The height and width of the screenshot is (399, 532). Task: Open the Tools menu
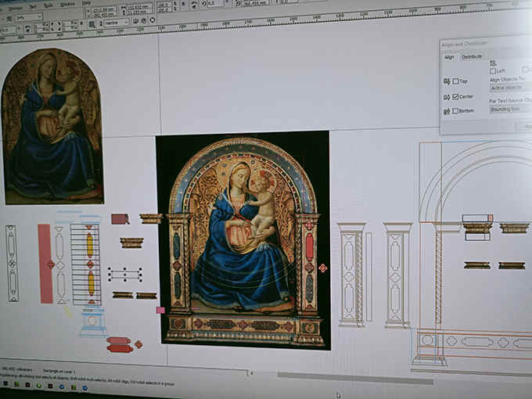tap(49, 5)
